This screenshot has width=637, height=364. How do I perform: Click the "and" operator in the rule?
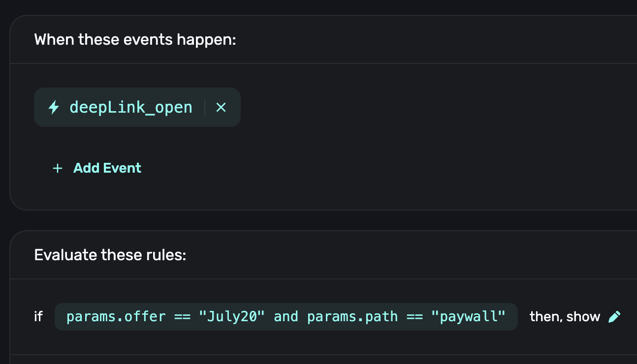point(286,317)
